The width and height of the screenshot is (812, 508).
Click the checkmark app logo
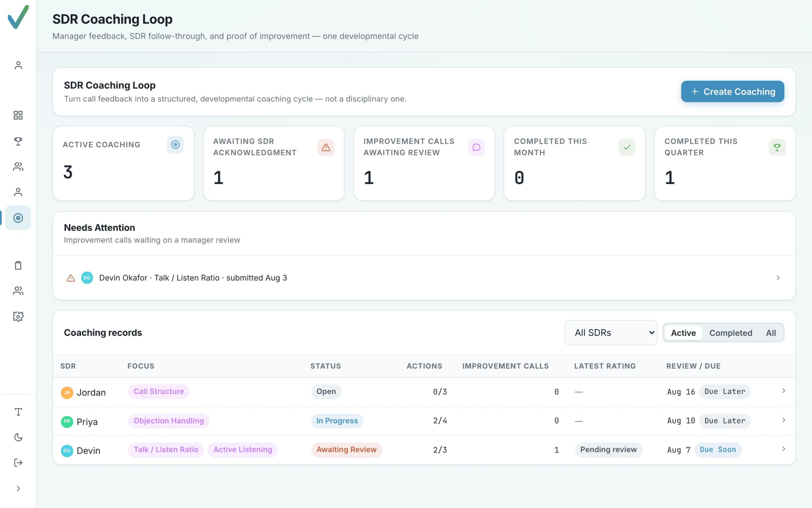click(x=18, y=17)
